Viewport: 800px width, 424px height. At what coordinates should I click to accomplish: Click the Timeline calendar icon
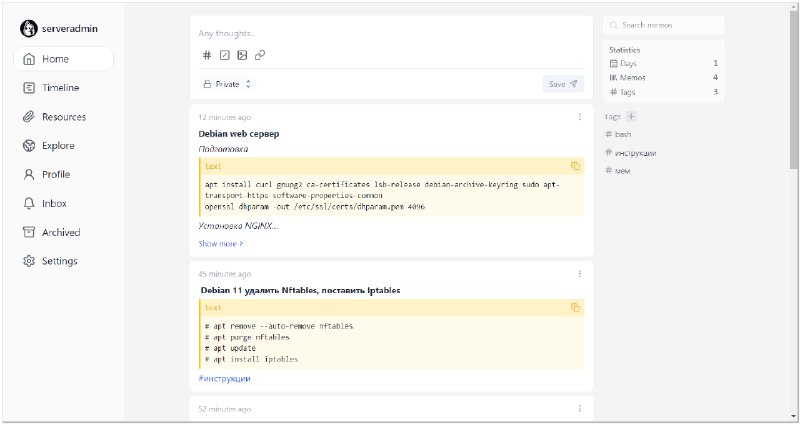coord(29,88)
